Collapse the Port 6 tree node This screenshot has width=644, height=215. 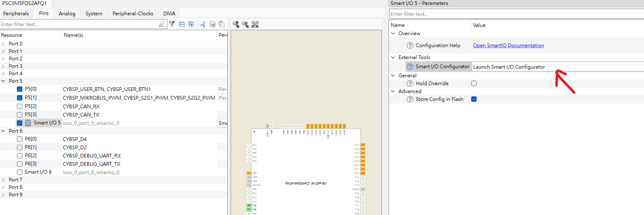point(4,131)
